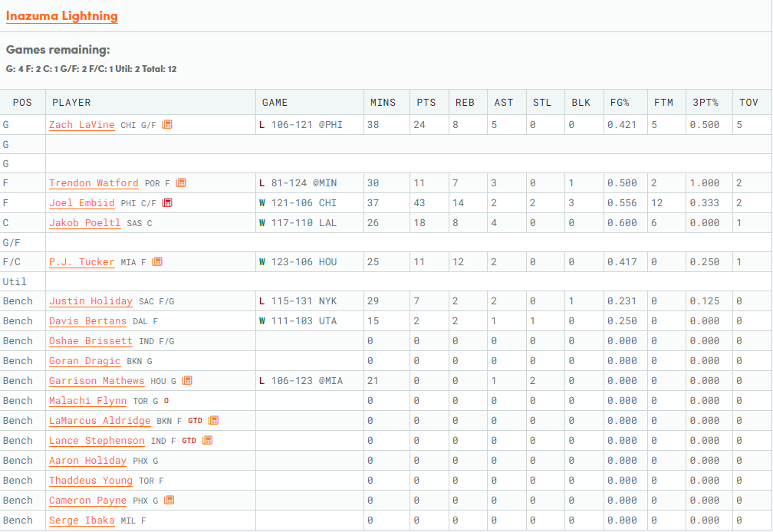The image size is (773, 532).
Task: Open Malachi Flynn player page
Action: (x=87, y=401)
